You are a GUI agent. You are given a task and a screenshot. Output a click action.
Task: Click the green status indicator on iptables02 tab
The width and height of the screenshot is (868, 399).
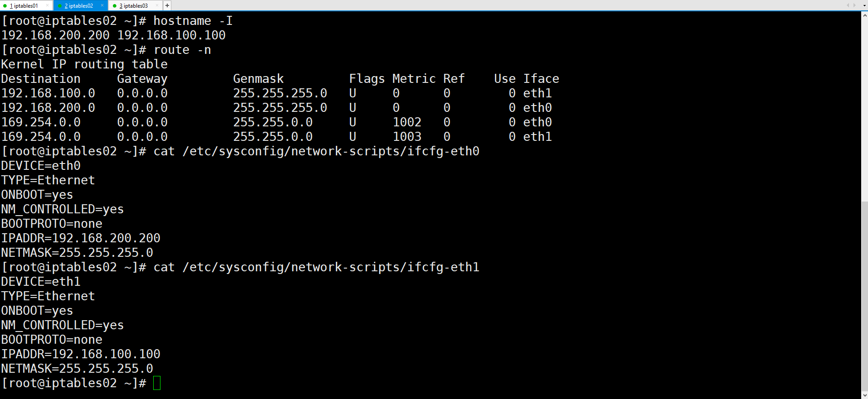pyautogui.click(x=59, y=5)
